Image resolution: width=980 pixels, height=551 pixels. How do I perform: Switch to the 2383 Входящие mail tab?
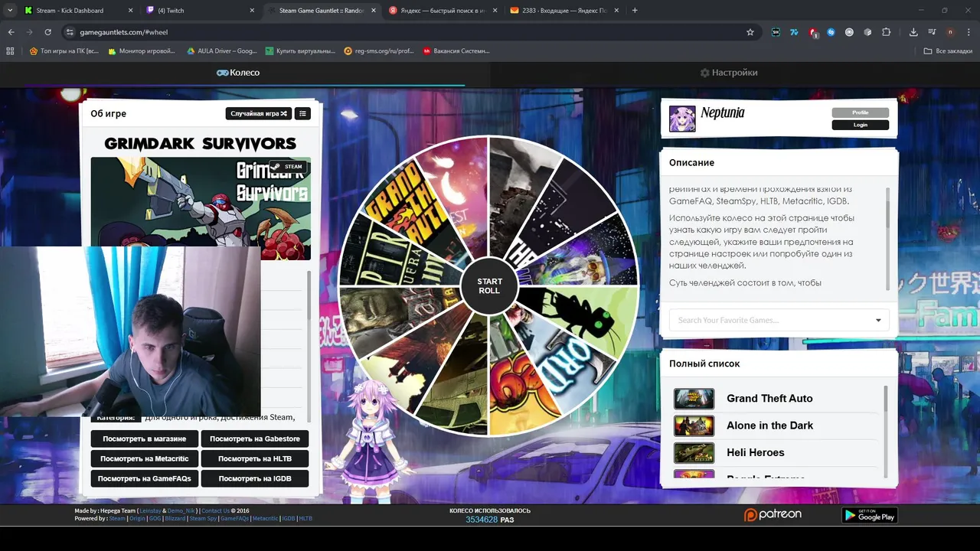click(x=564, y=11)
